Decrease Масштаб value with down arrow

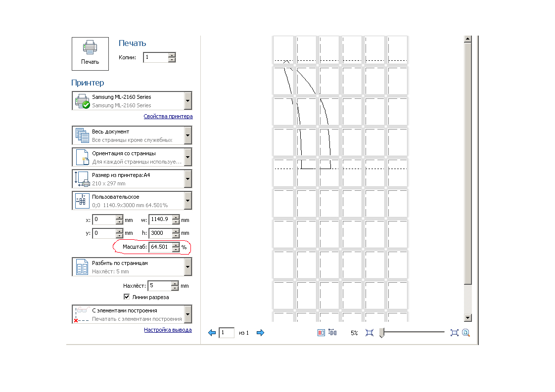coord(176,250)
